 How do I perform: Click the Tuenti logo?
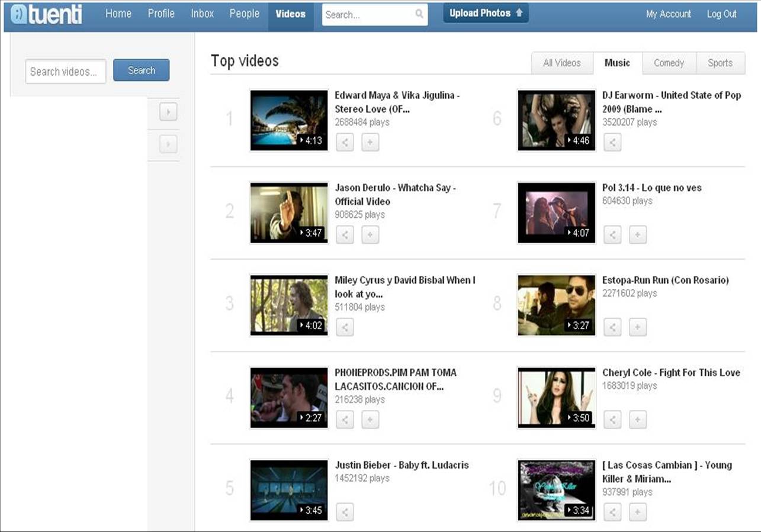point(47,14)
